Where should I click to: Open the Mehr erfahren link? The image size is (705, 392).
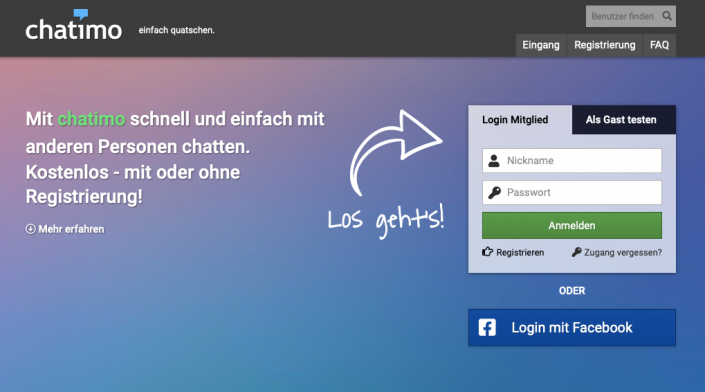coord(71,229)
